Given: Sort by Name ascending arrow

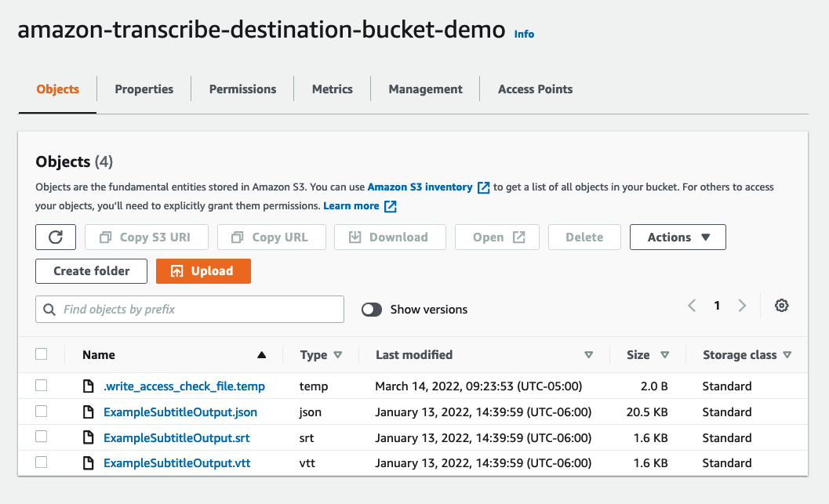Looking at the screenshot, I should pyautogui.click(x=261, y=355).
